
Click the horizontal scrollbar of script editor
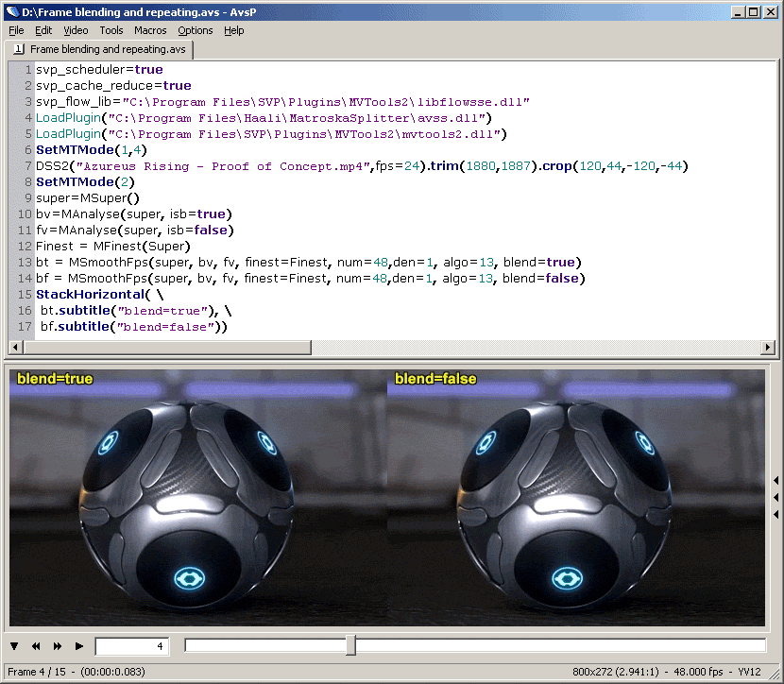(161, 347)
